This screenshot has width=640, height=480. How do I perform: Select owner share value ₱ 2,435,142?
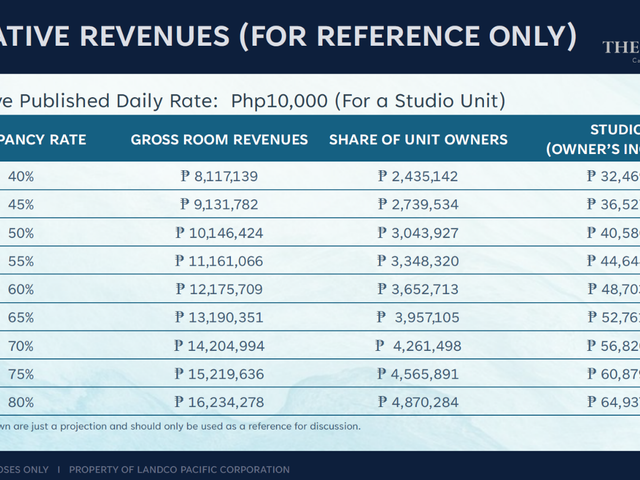(418, 176)
